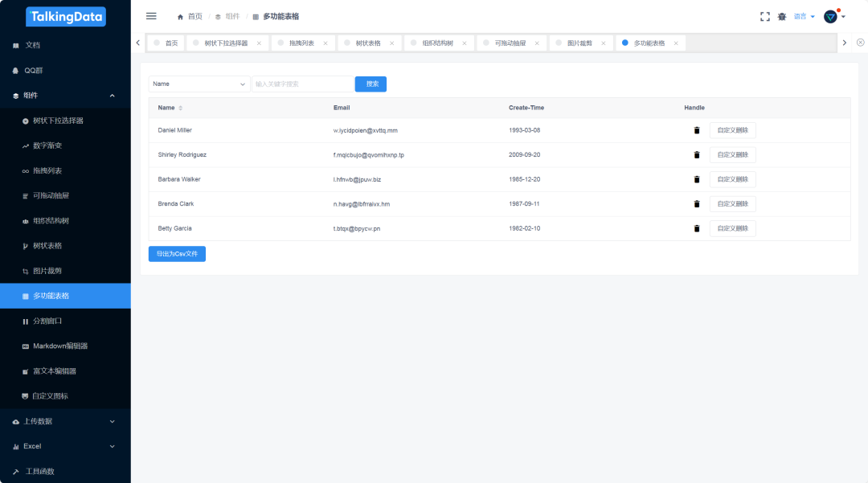
Task: Click the 首页 breadcrumb link
Action: (190, 17)
